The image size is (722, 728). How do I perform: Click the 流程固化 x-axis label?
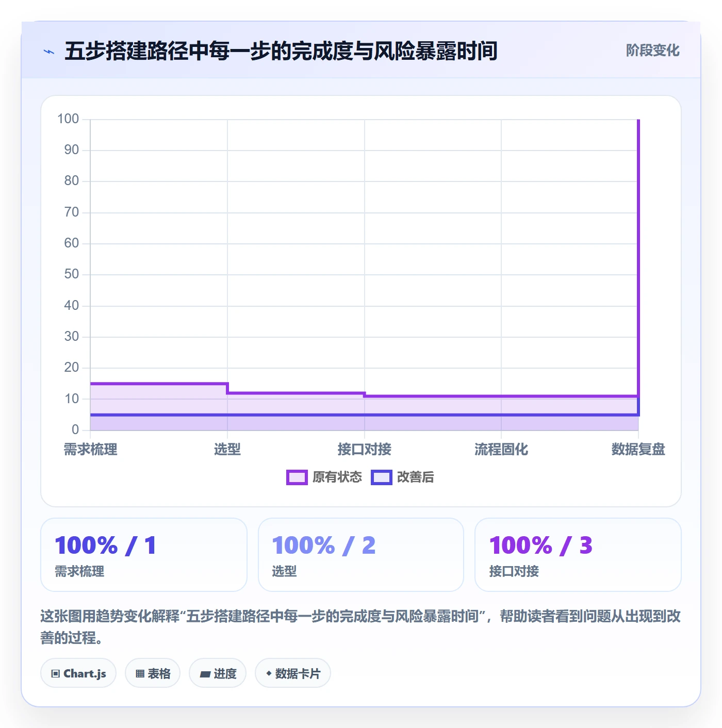point(501,450)
